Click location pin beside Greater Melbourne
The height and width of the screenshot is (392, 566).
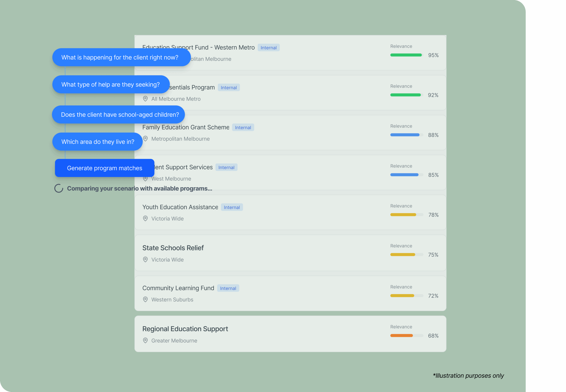(x=145, y=340)
